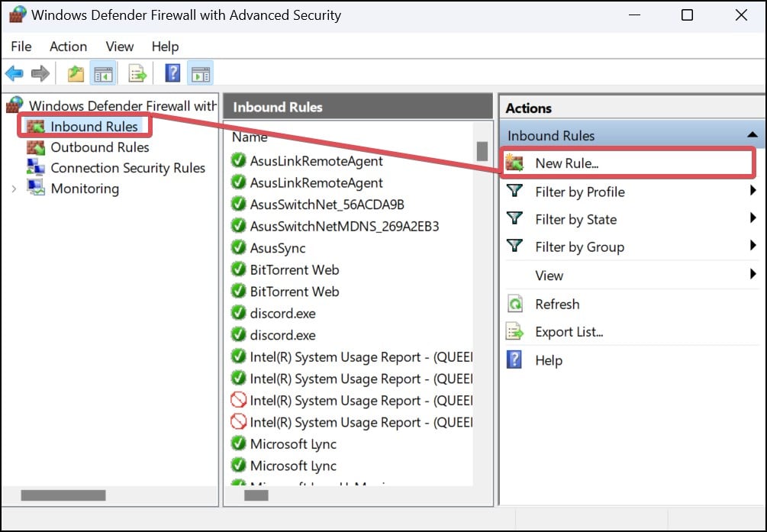Click horizontal scrollbar thumb under the console tree

point(63,495)
